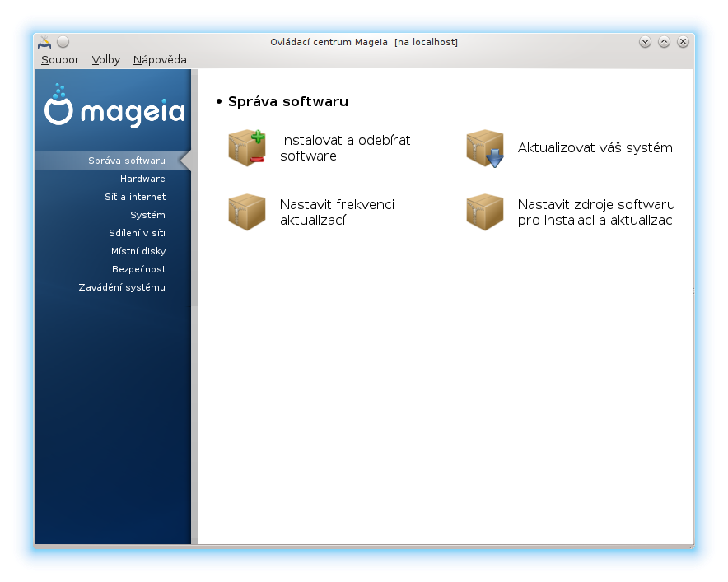The width and height of the screenshot is (728, 582).
Task: Open the Nápověda menu
Action: (160, 60)
